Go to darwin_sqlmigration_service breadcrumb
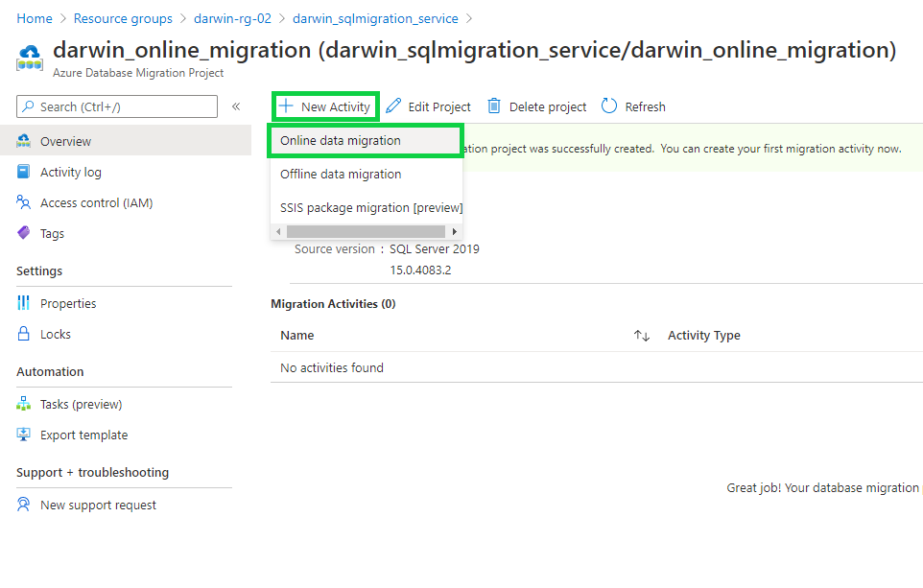 click(x=375, y=18)
